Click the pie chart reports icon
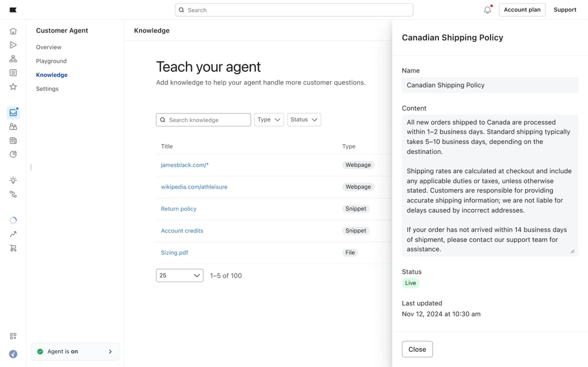Image resolution: width=588 pixels, height=367 pixels. (13, 154)
